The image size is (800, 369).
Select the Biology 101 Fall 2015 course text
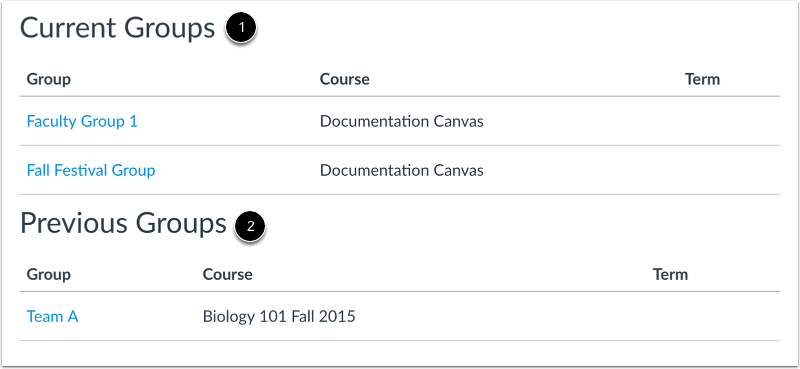pyautogui.click(x=279, y=316)
